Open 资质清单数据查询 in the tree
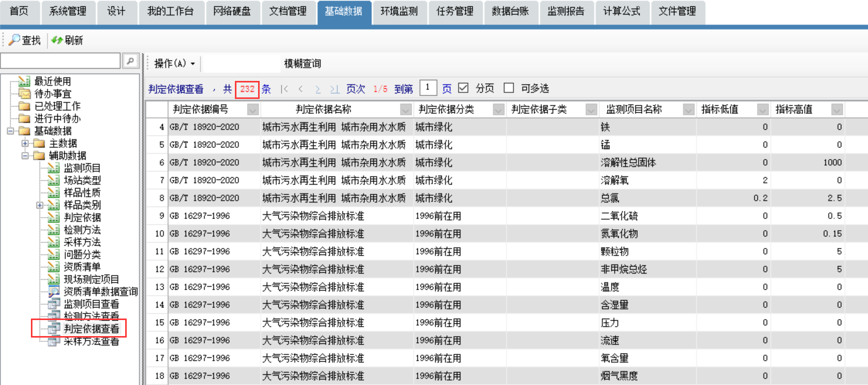 point(100,292)
